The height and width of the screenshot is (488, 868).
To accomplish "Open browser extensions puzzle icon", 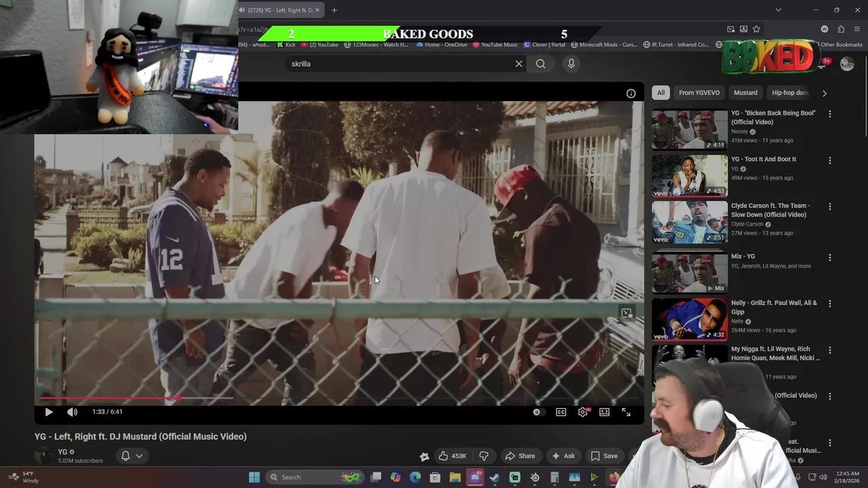I will (x=841, y=29).
